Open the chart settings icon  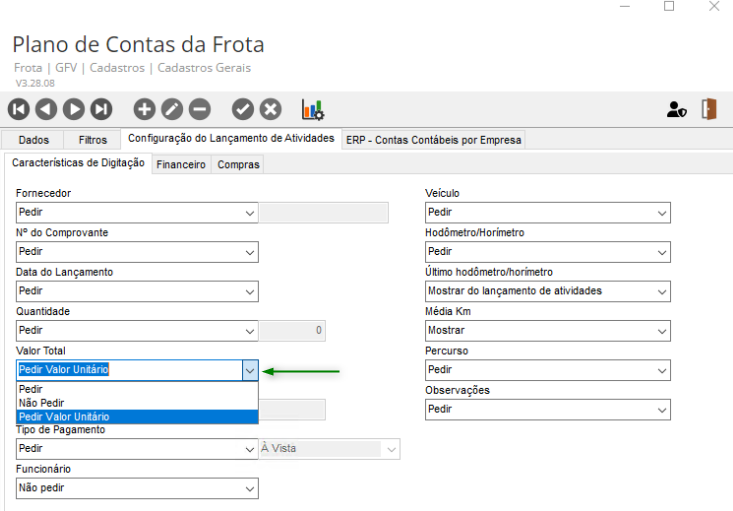click(x=314, y=109)
